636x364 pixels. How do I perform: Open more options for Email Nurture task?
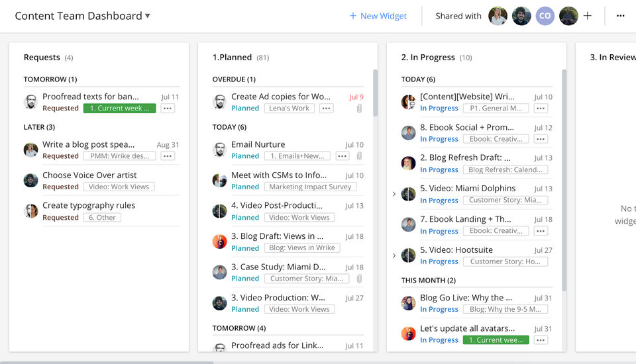(343, 156)
